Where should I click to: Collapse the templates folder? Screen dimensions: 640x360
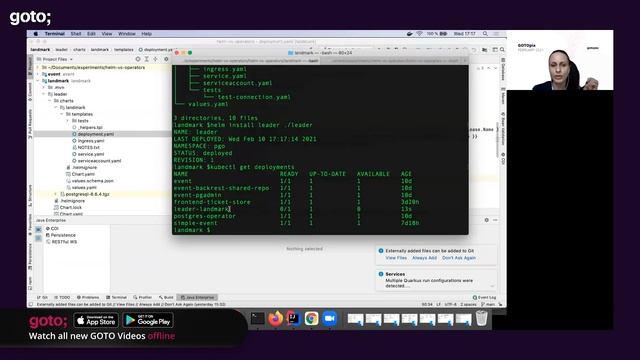pos(62,114)
